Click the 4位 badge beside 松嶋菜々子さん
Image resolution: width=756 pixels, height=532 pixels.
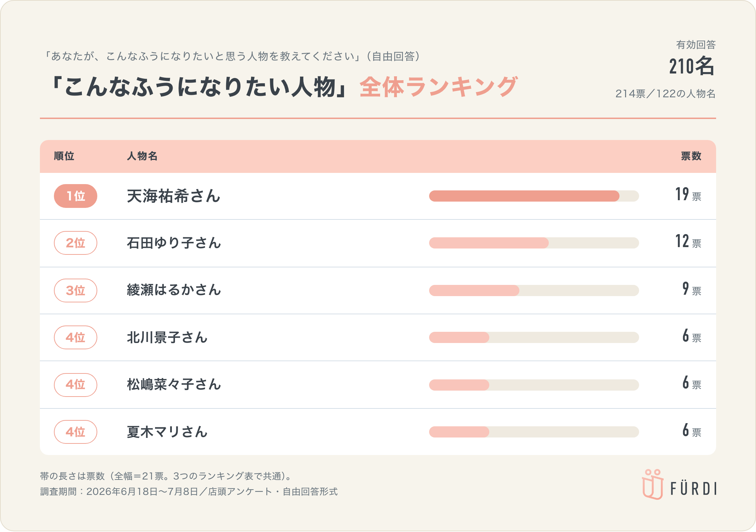click(76, 385)
